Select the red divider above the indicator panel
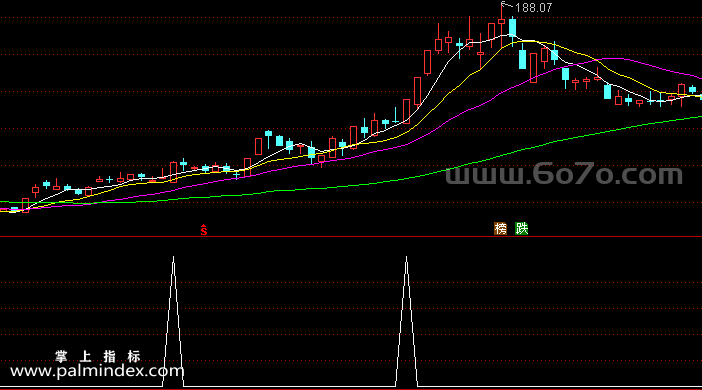The width and height of the screenshot is (702, 390). point(351,236)
